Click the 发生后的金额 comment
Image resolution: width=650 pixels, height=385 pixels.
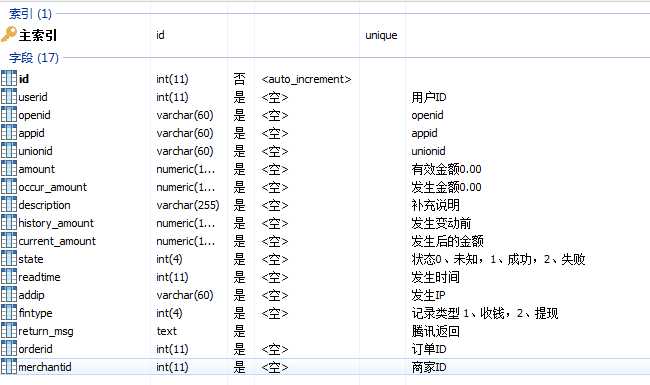pos(447,241)
